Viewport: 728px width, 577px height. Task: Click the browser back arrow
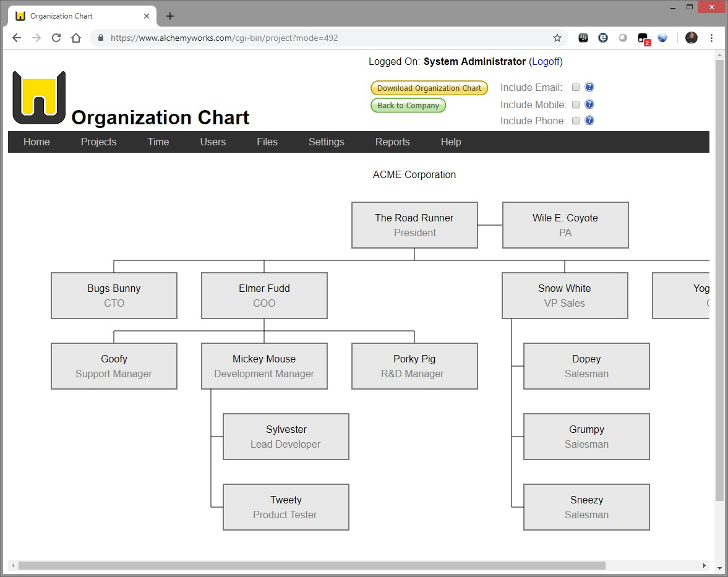pos(17,38)
